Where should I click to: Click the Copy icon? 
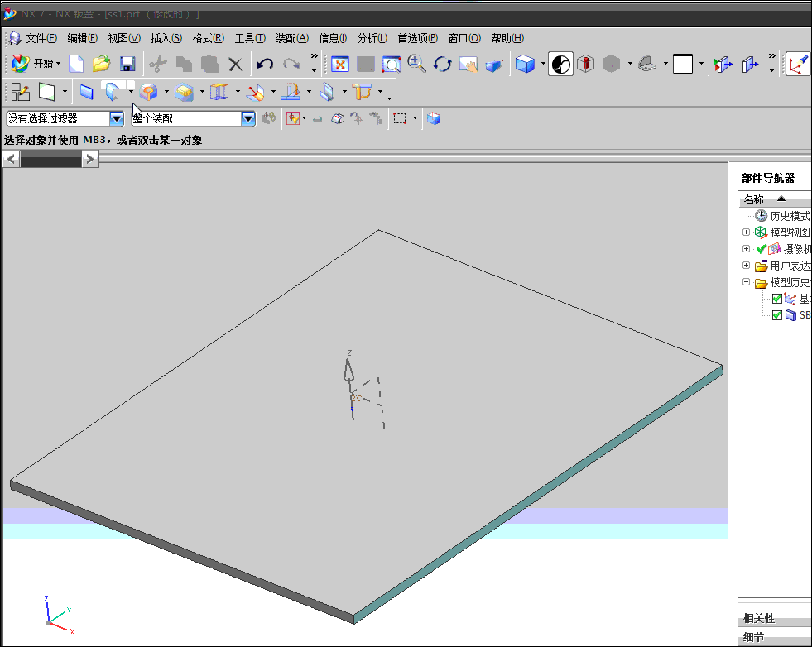(184, 65)
